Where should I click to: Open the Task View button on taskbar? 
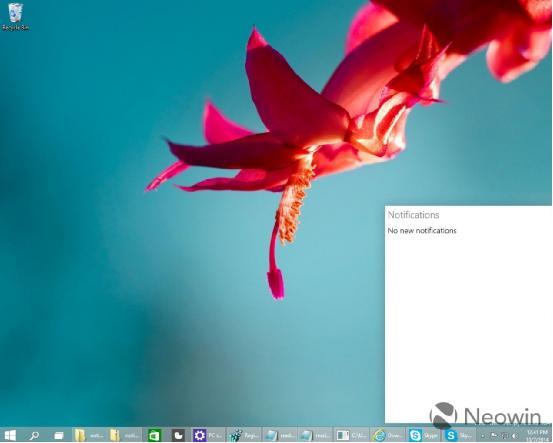coord(59,436)
